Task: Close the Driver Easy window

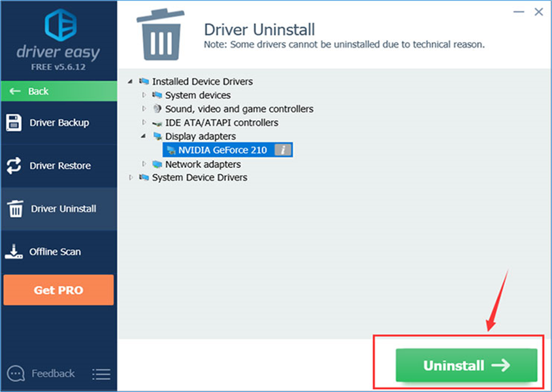Action: (539, 12)
